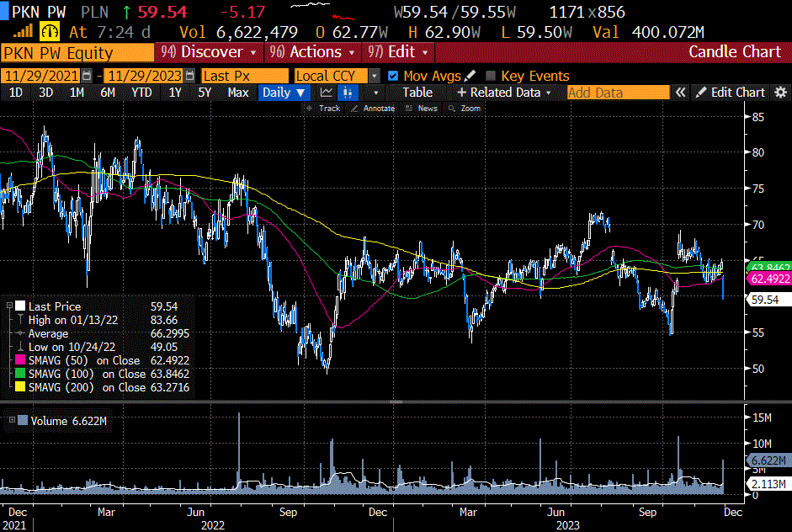Collapse the Last Price legend group

tap(9, 306)
